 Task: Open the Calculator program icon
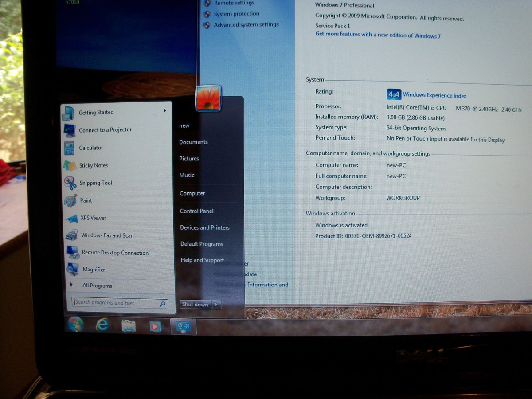pyautogui.click(x=69, y=148)
